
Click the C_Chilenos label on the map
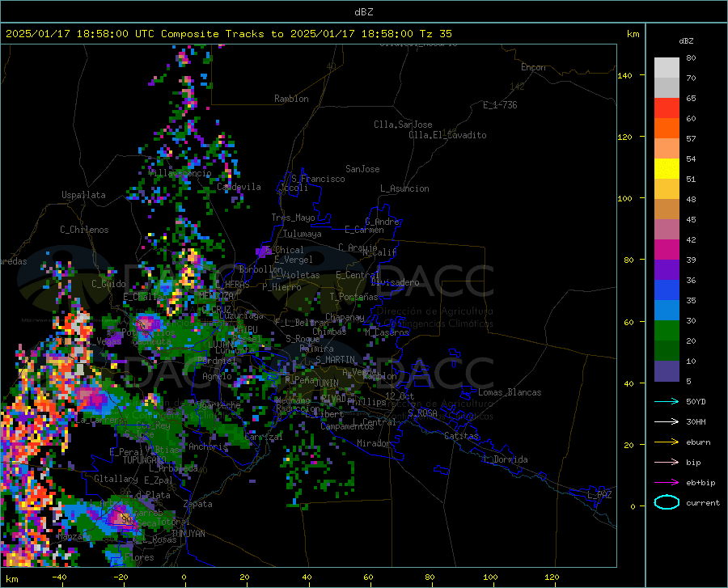coord(84,230)
